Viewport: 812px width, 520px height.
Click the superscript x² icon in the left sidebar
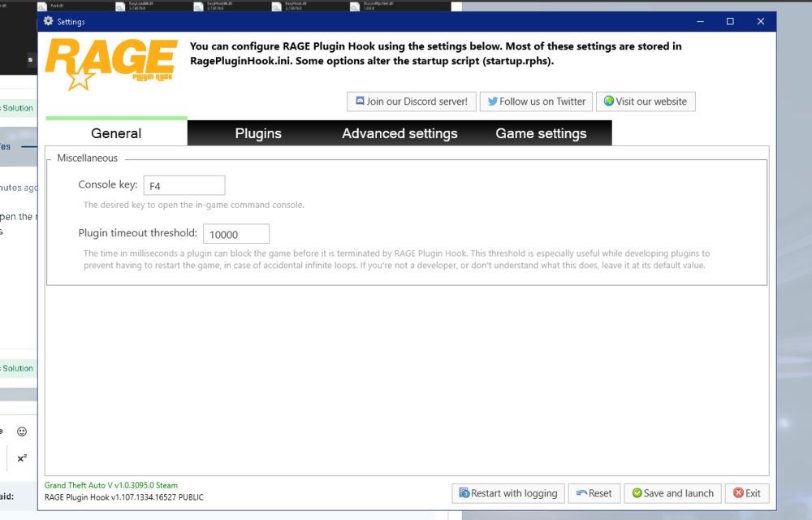click(x=21, y=458)
